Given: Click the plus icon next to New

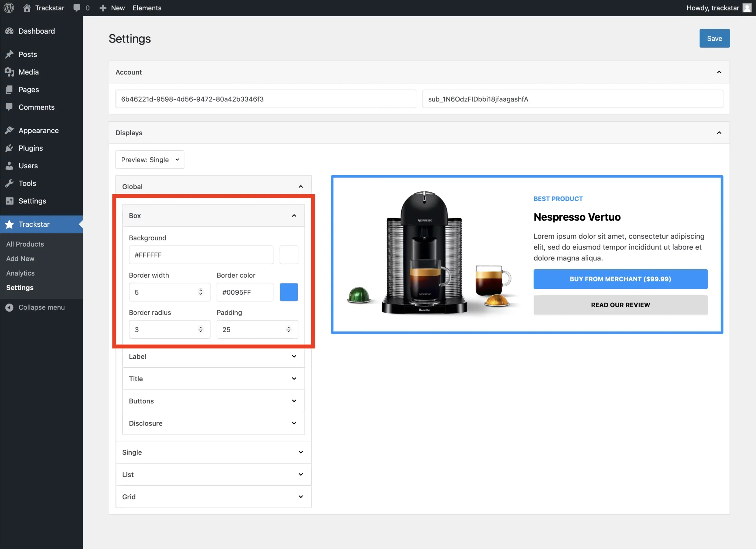Looking at the screenshot, I should [x=103, y=8].
